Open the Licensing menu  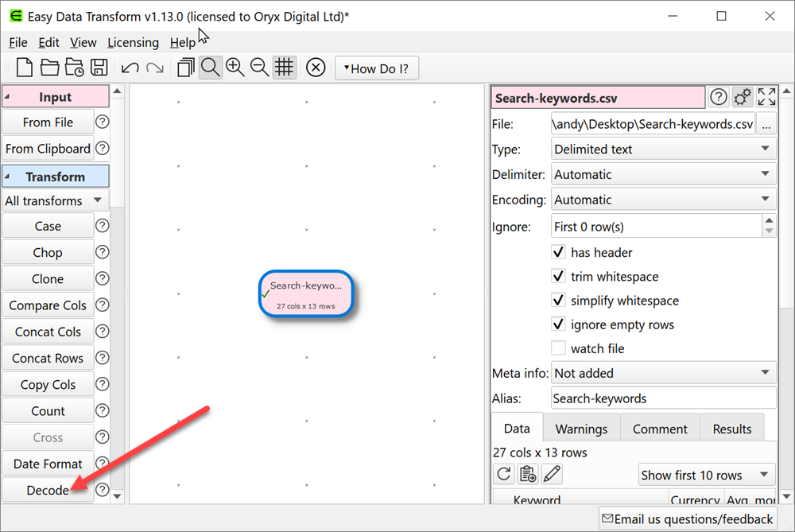pos(133,42)
